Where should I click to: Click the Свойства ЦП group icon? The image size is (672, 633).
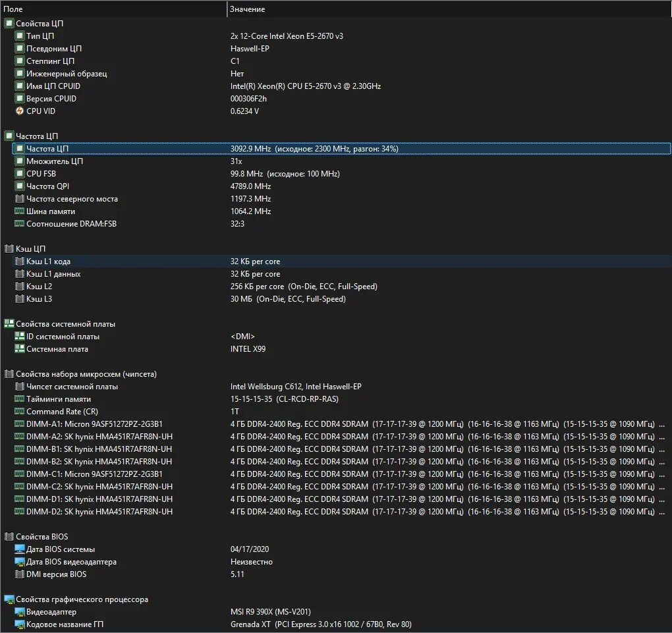pos(9,23)
